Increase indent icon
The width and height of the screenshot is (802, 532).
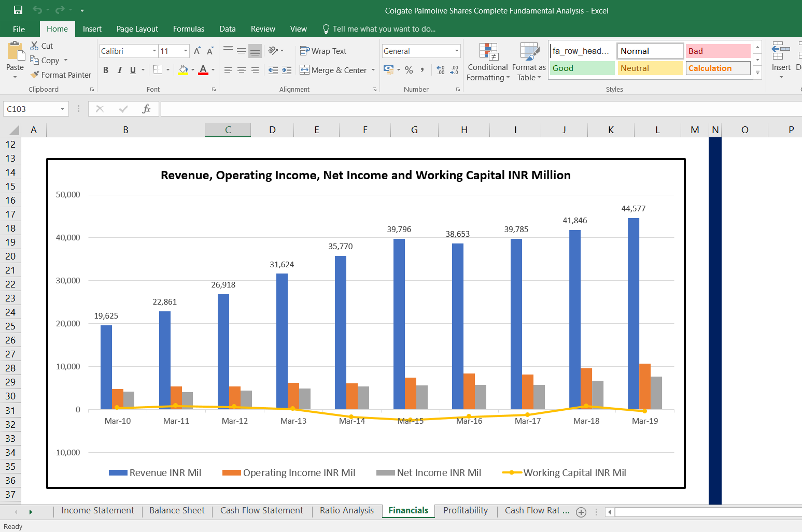pos(287,70)
